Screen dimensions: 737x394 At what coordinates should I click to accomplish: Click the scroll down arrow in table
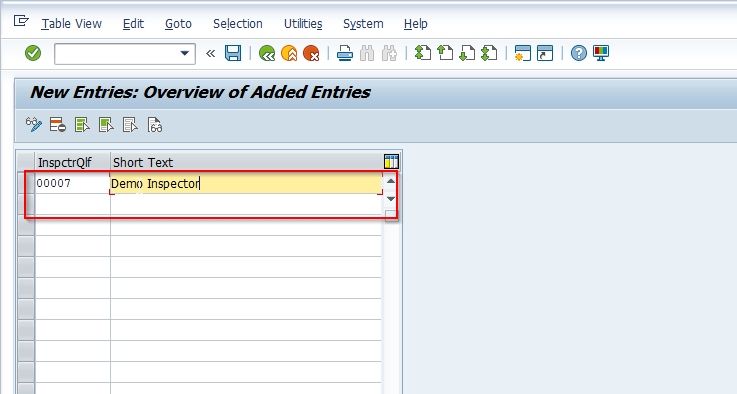[391, 198]
